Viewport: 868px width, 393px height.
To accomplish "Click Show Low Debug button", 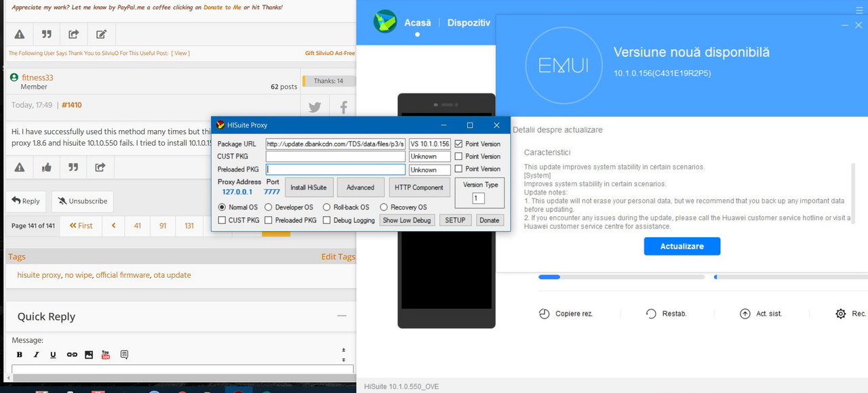I will click(407, 220).
